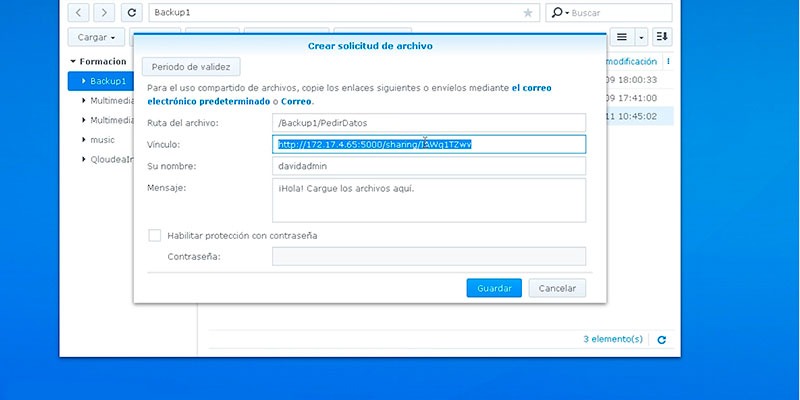Go forward with the right arrow button
Image resolution: width=800 pixels, height=400 pixels.
104,13
